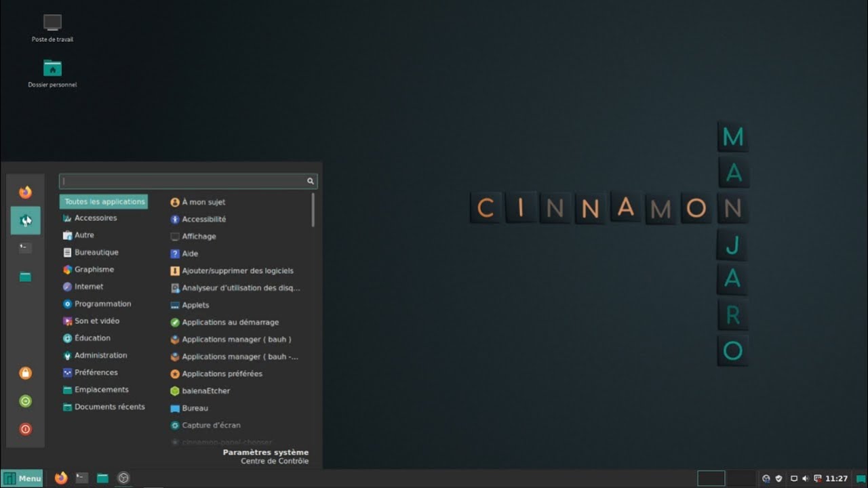Screen dimensions: 868x488
Task: Open the volume icon in system tray
Action: coord(806,479)
